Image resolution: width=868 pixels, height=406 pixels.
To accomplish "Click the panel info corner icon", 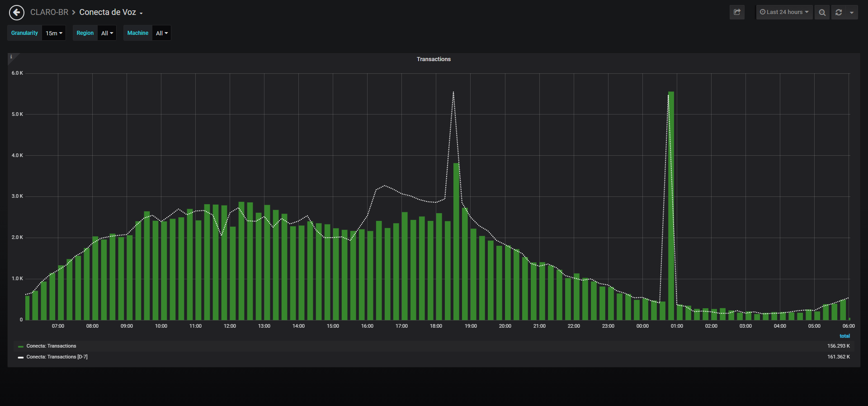I will [x=11, y=57].
